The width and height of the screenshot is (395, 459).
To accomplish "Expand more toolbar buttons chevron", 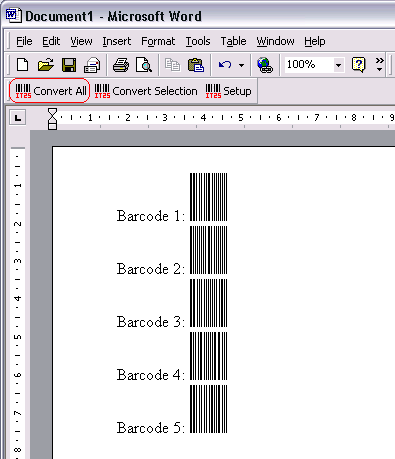I will click(379, 64).
